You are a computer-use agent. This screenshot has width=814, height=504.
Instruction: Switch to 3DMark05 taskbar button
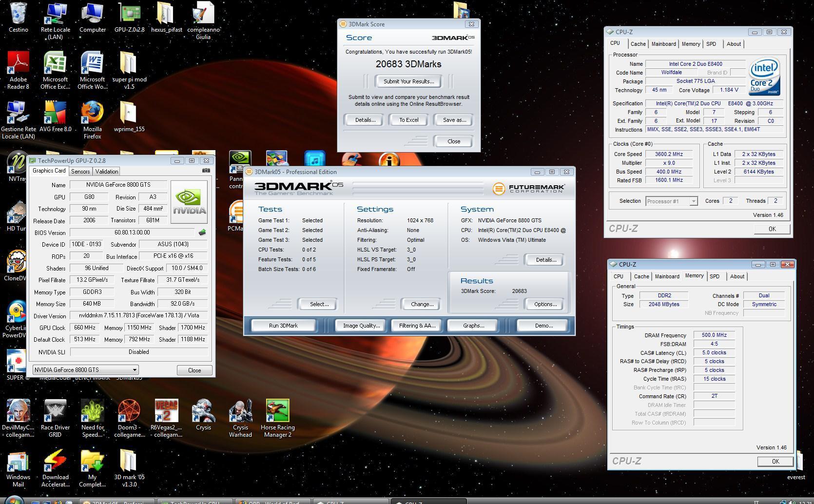tap(117, 502)
